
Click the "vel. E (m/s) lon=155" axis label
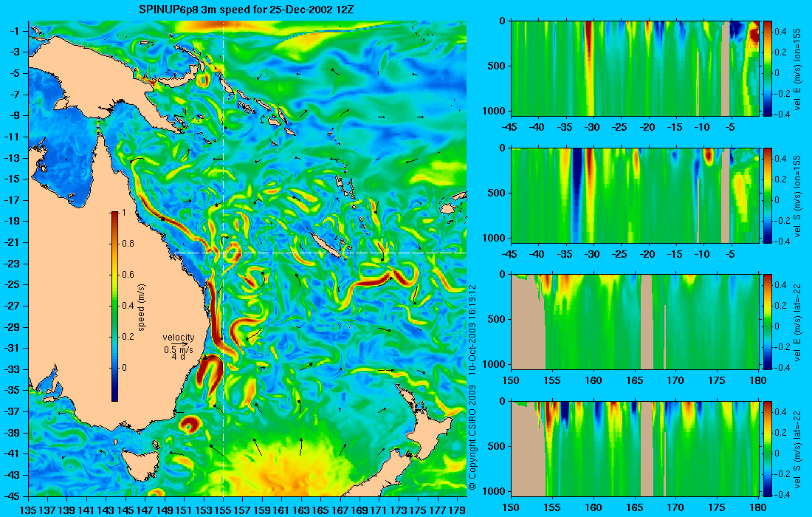pos(797,69)
